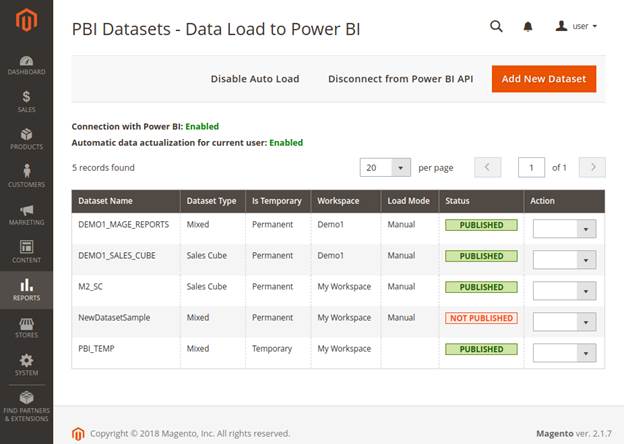Go to the next page arrow
Image resolution: width=624 pixels, height=444 pixels.
tap(592, 167)
